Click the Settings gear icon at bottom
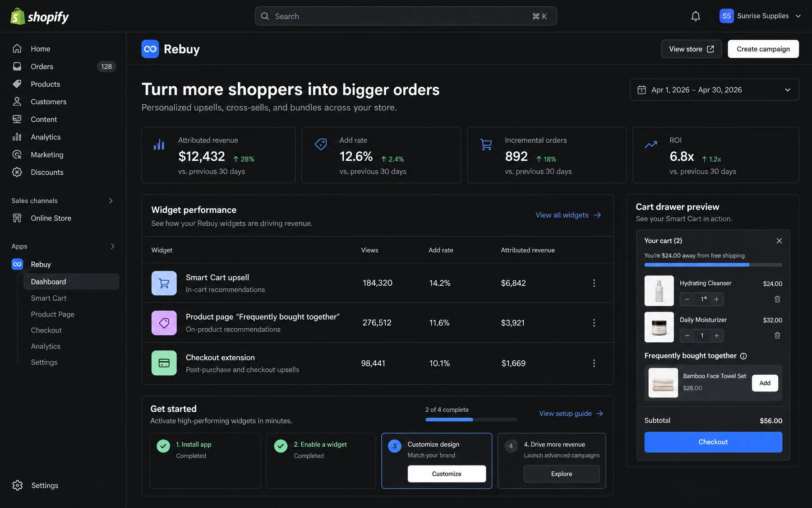812x508 pixels. pos(18,485)
